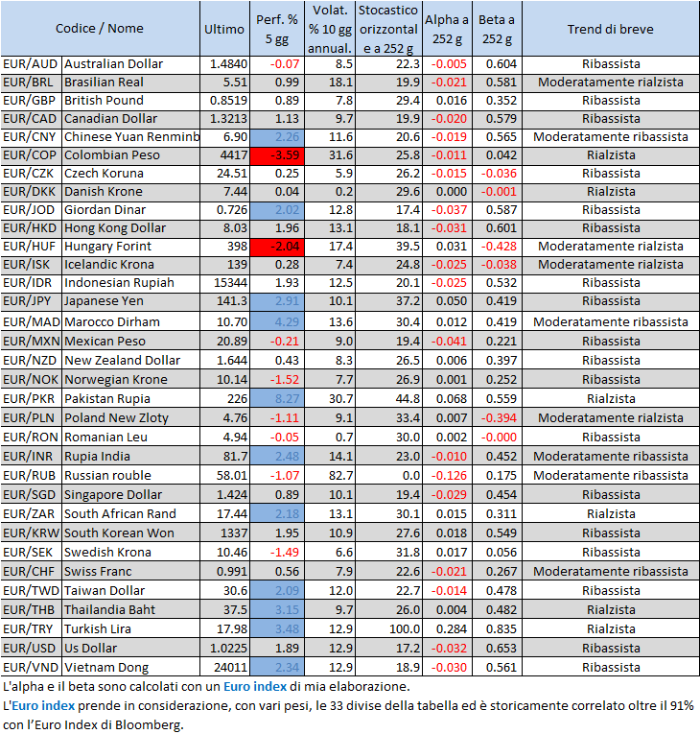Open the first 'Euro index' link
The image size is (700, 734).
[255, 687]
